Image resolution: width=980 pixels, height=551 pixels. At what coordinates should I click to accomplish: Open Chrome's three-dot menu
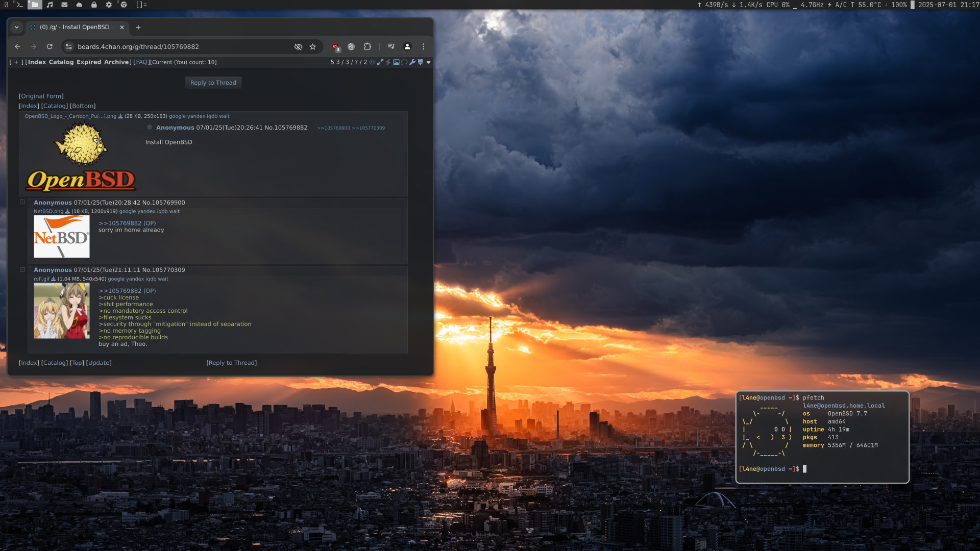click(x=423, y=46)
